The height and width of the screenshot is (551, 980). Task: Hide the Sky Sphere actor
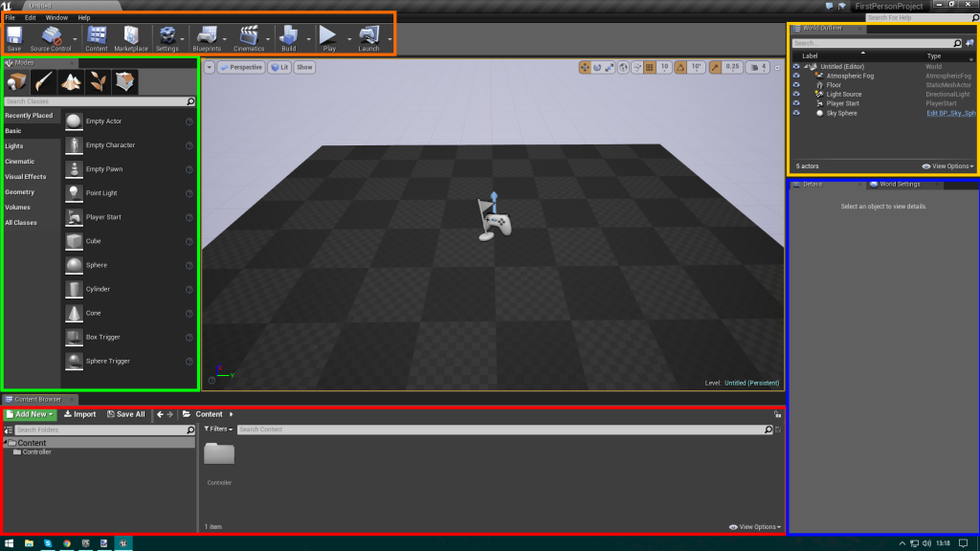click(797, 113)
